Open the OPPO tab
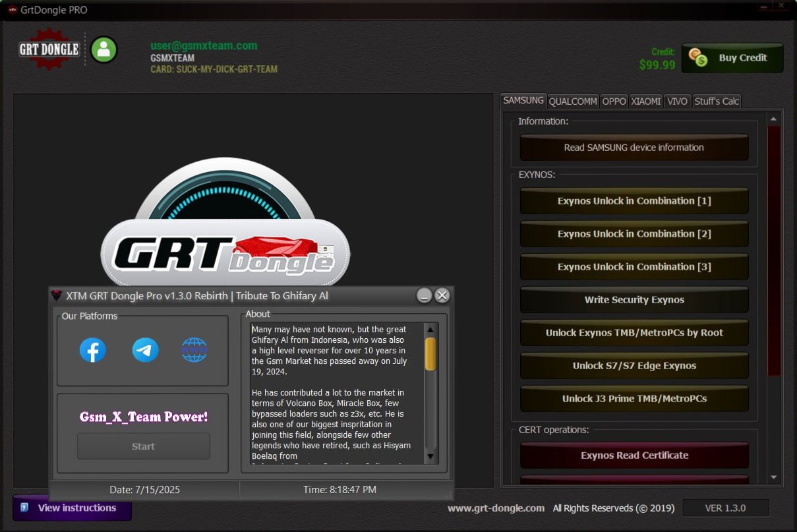Screen dimensions: 797x532 (614, 102)
